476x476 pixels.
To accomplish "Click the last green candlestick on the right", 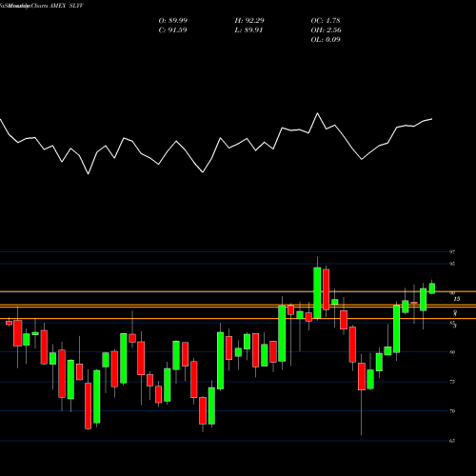I will [432, 288].
